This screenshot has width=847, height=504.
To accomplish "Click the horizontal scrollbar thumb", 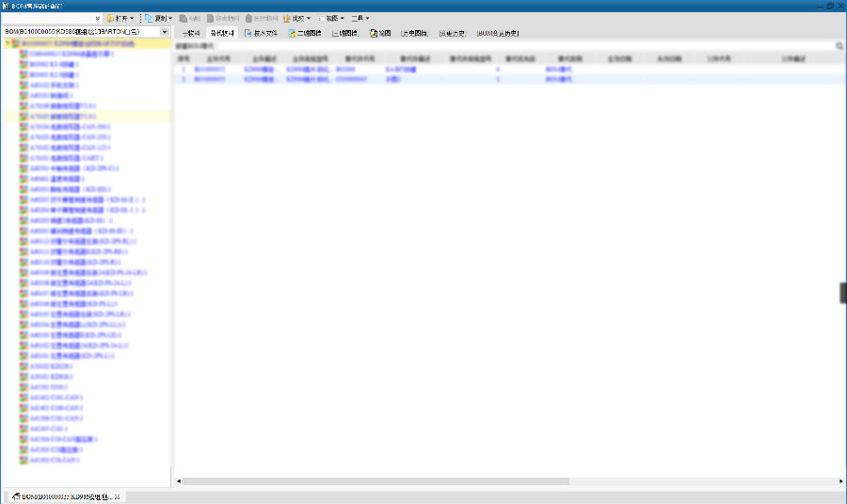I will 376,481.
